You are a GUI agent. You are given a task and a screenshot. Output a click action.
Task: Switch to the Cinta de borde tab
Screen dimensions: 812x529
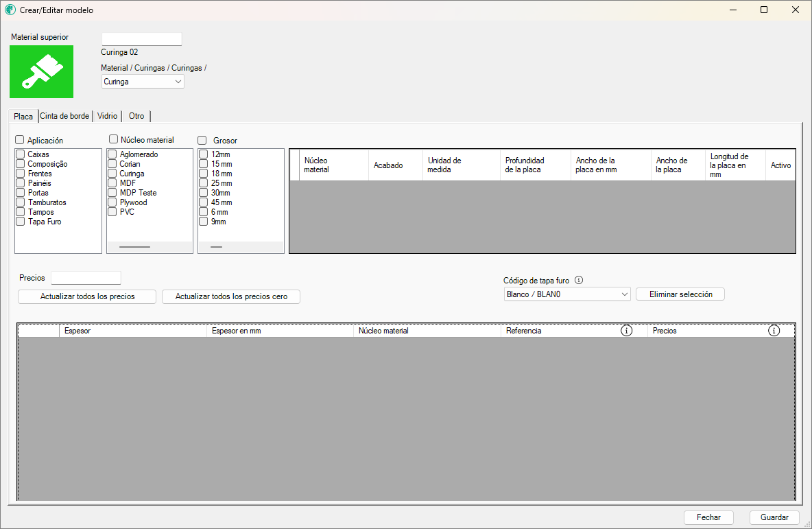[64, 116]
